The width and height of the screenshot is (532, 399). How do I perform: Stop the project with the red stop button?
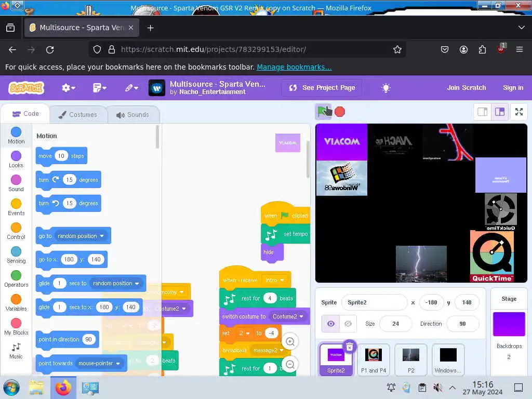point(340,112)
